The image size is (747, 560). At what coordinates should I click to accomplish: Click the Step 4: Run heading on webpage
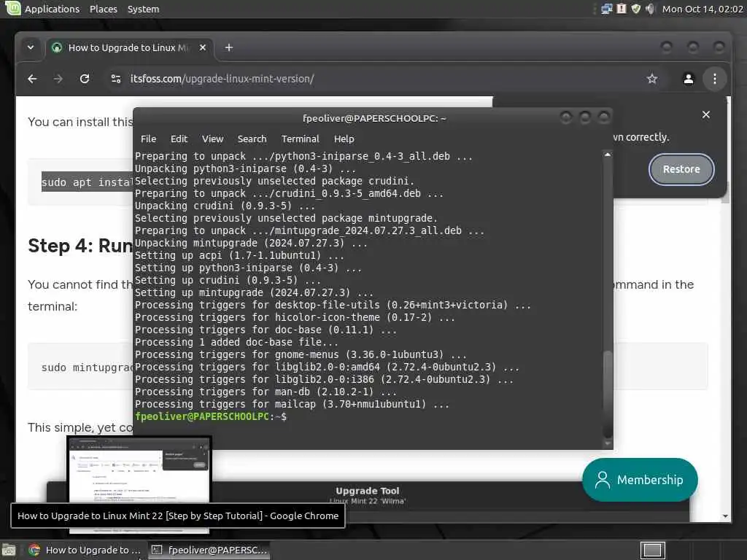(x=80, y=246)
